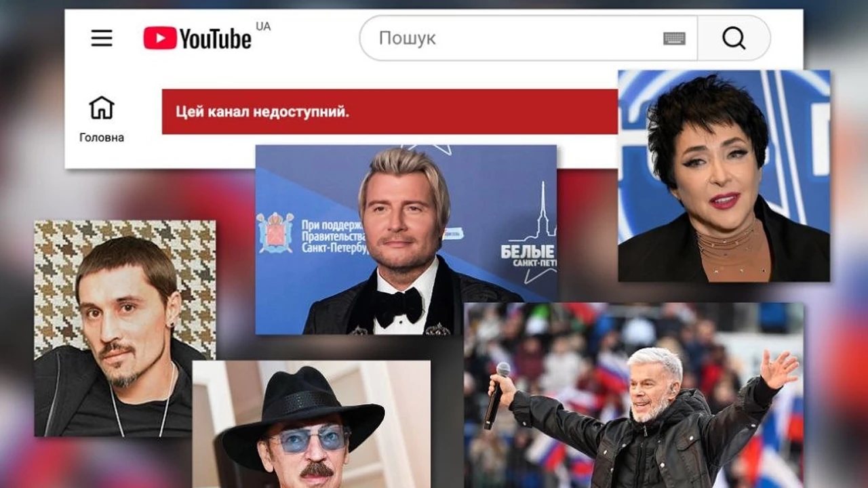Click the 'Цей канал недоступний.' banner text
The width and height of the screenshot is (868, 488).
tap(262, 112)
